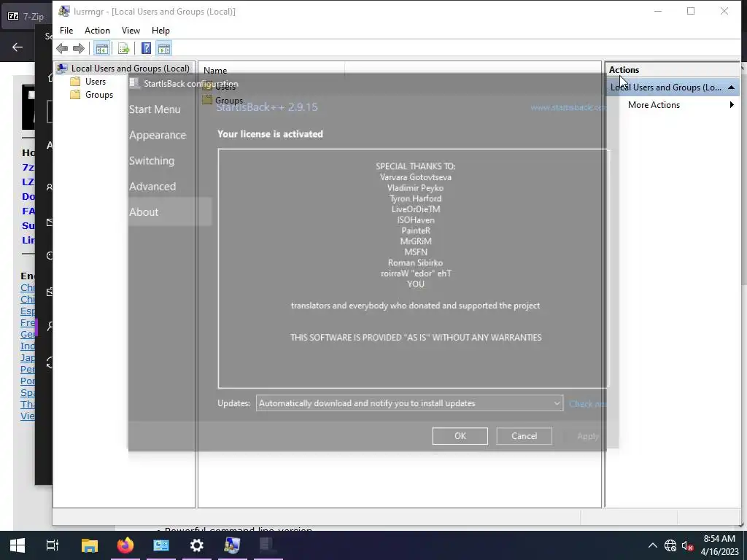Open Task View on taskbar
The width and height of the screenshot is (747, 560).
[53, 545]
